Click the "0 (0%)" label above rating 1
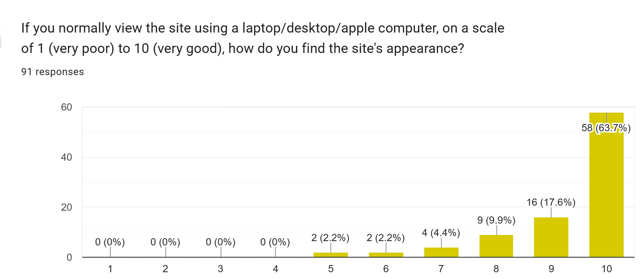Image resolution: width=644 pixels, height=279 pixels. (110, 242)
